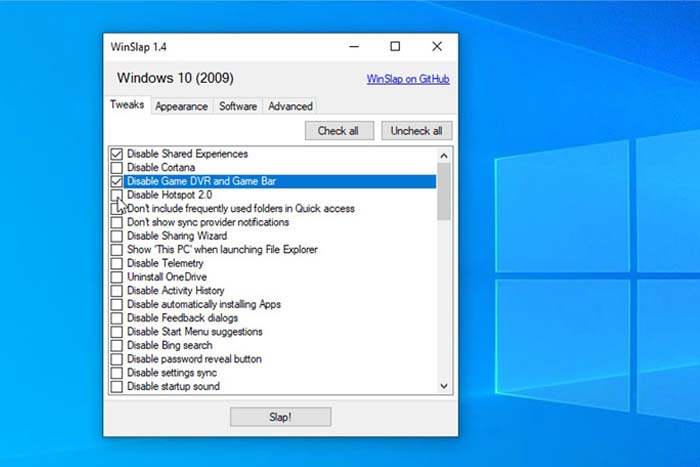This screenshot has height=467, width=700.
Task: Click the Uncheck all button
Action: click(417, 131)
